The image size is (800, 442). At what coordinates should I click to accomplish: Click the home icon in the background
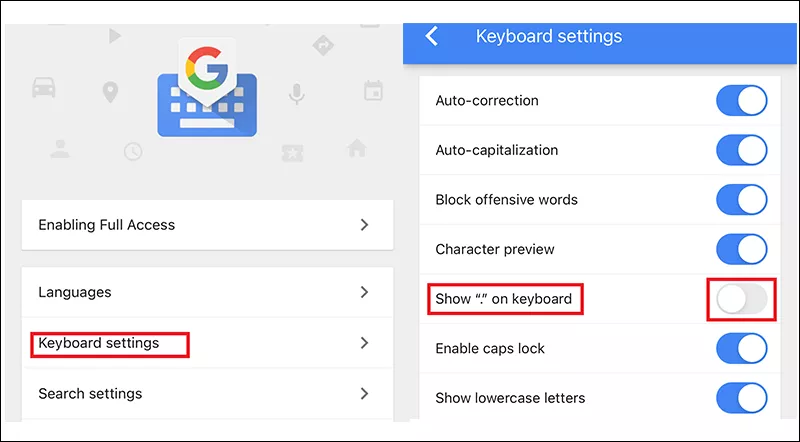pyautogui.click(x=356, y=149)
